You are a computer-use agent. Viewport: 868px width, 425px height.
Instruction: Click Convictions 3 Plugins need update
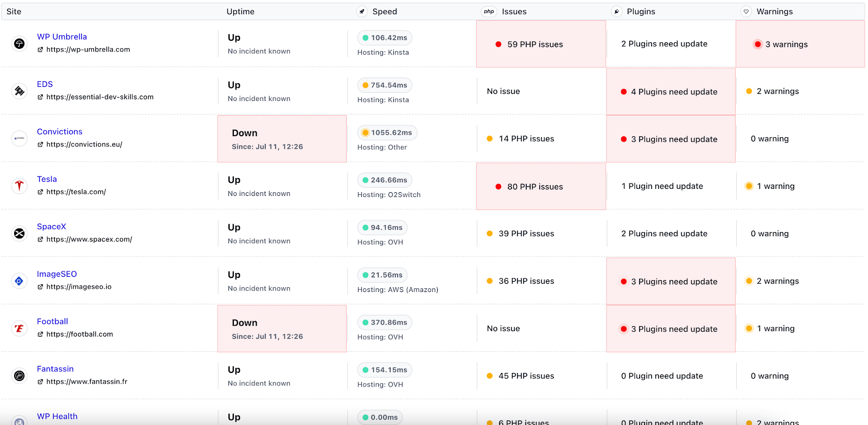tap(671, 139)
